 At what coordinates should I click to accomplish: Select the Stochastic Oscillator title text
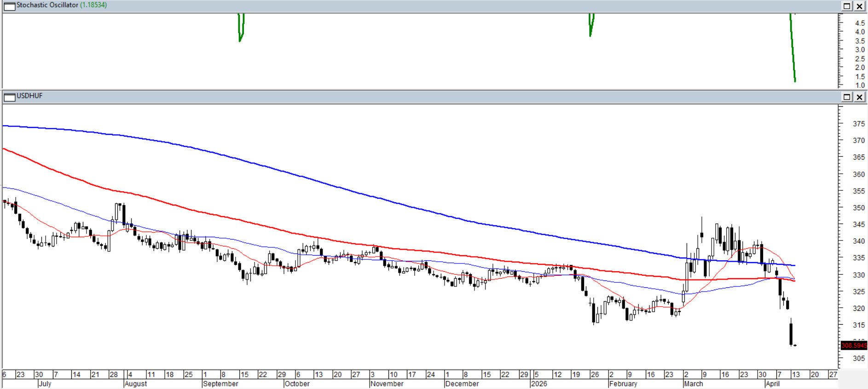47,5
